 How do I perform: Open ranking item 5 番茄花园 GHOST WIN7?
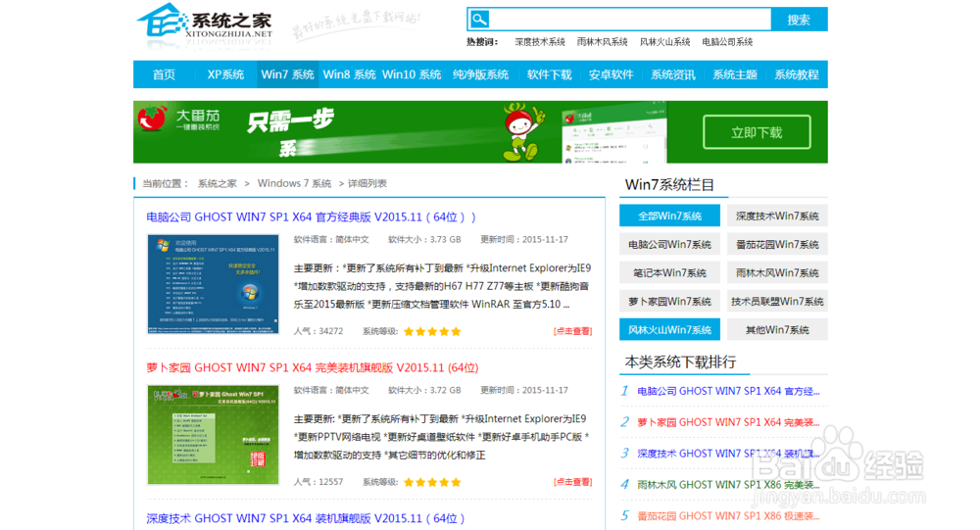[x=728, y=515]
